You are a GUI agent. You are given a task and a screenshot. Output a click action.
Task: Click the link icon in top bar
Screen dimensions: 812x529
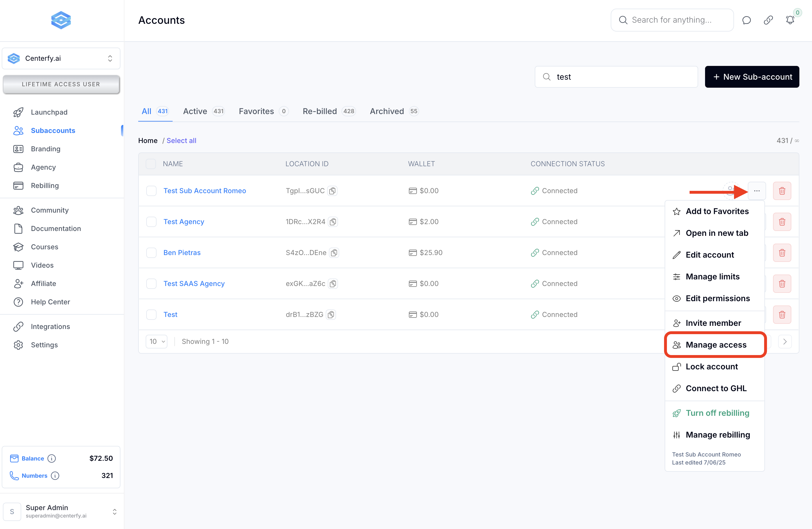pyautogui.click(x=768, y=20)
